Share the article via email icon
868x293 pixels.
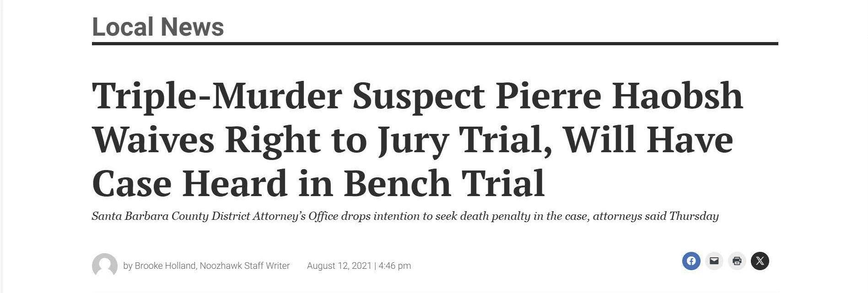pyautogui.click(x=714, y=261)
